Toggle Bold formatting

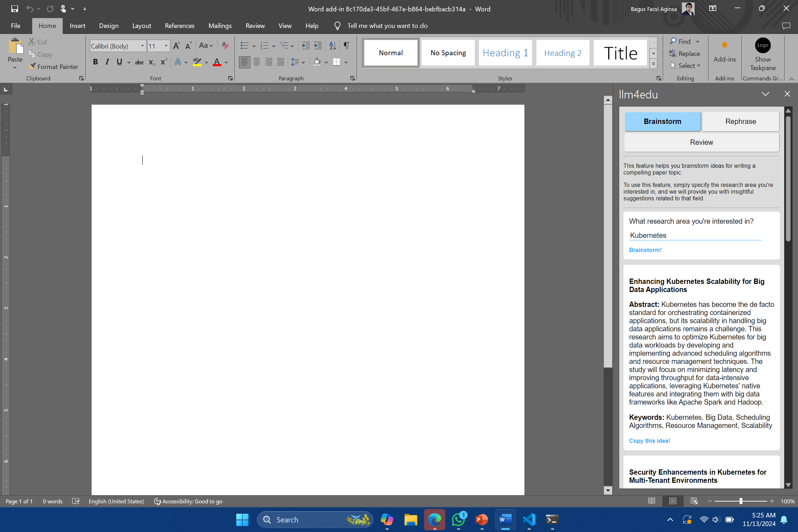click(95, 62)
